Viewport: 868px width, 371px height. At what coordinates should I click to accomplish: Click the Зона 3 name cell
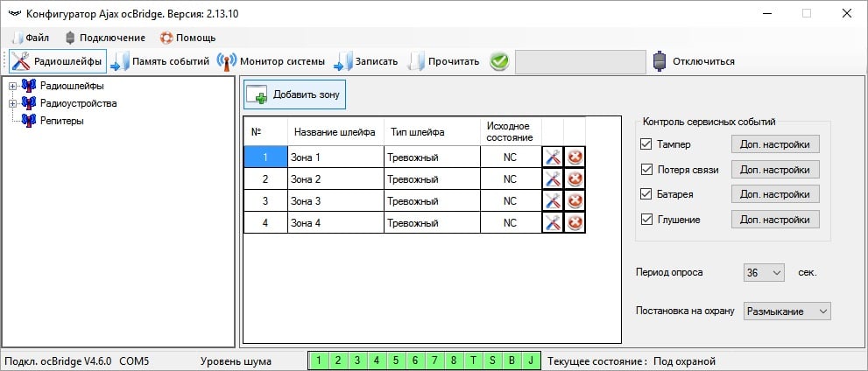335,201
